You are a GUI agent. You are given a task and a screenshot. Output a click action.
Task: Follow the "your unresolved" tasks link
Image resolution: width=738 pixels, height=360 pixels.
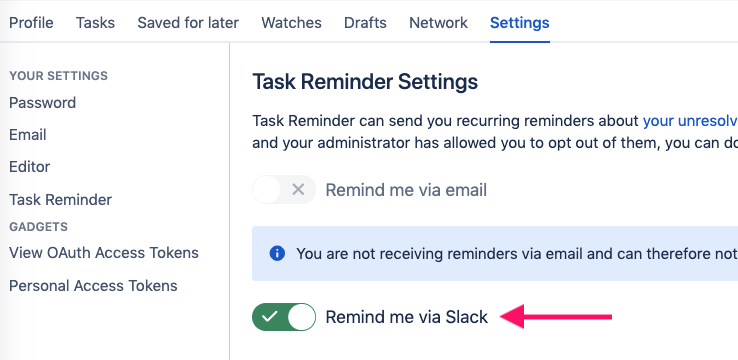(x=690, y=121)
